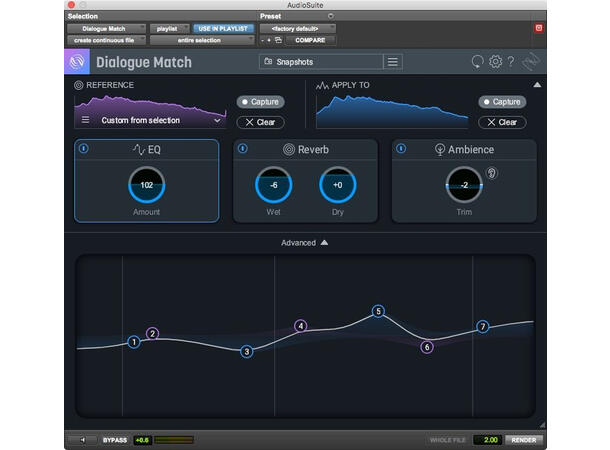Open the history undo circular arrow icon
Image resolution: width=610 pixels, height=450 pixels.
pos(477,61)
